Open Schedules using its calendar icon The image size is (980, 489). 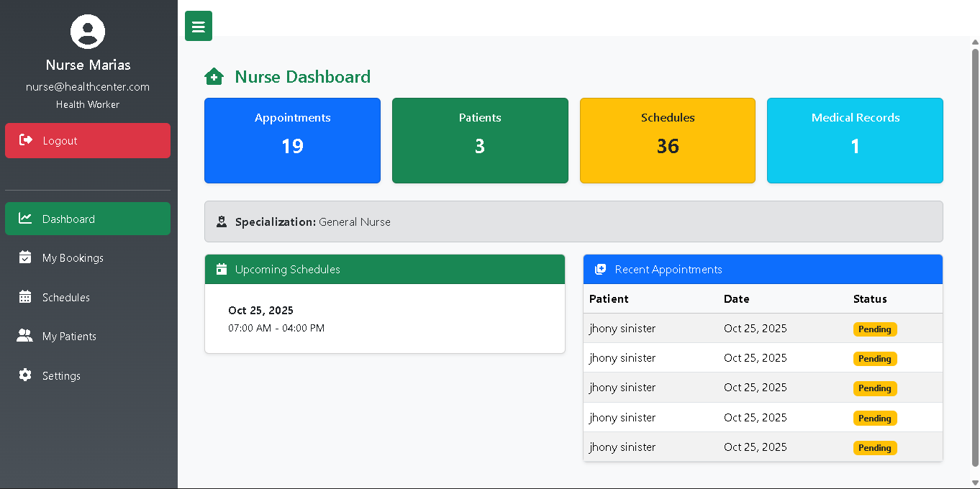coord(25,297)
